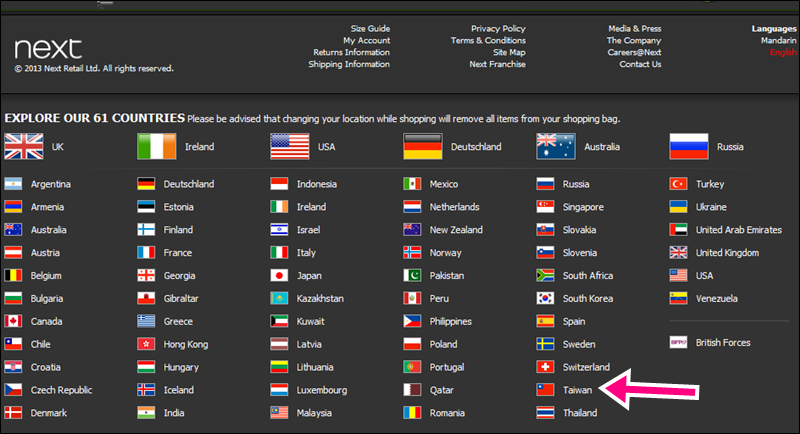Open the Media & Press link

coord(635,29)
